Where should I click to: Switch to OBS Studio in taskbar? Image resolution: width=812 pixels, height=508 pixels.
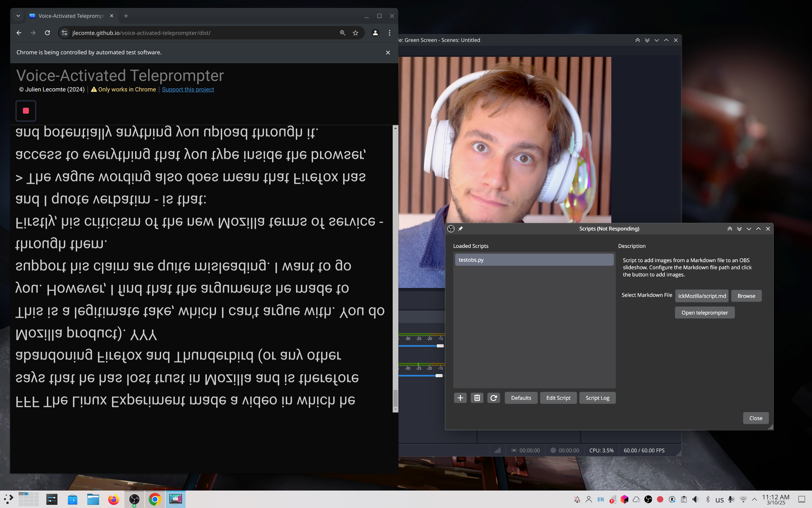pos(134,499)
